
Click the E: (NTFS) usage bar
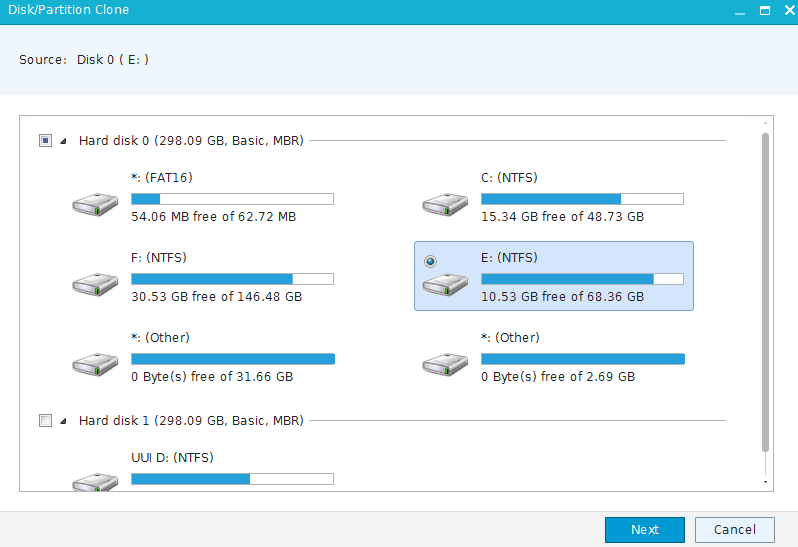tap(583, 279)
